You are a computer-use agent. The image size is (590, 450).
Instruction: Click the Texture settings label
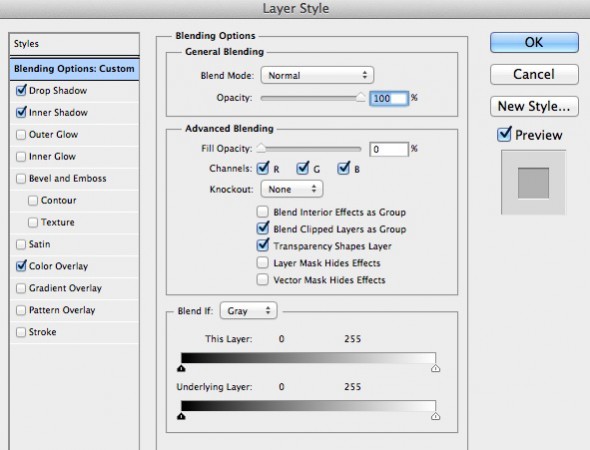point(58,222)
